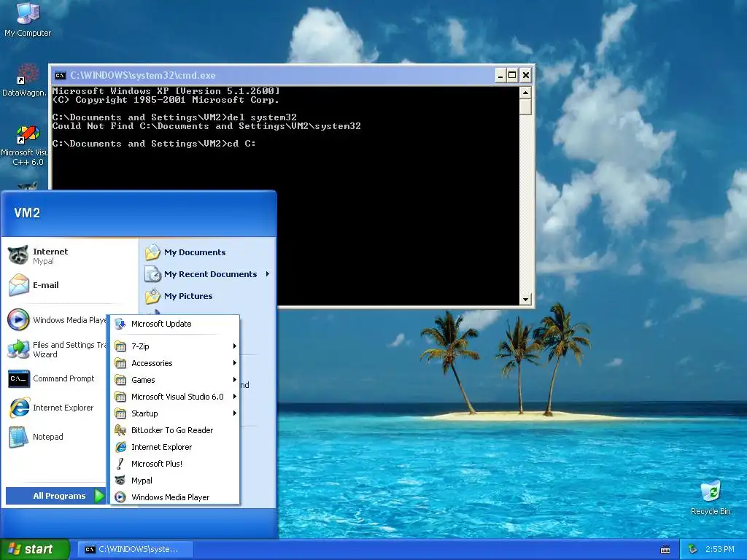The image size is (747, 560).
Task: Launch Microsoft Plus! menu entry
Action: (175, 463)
